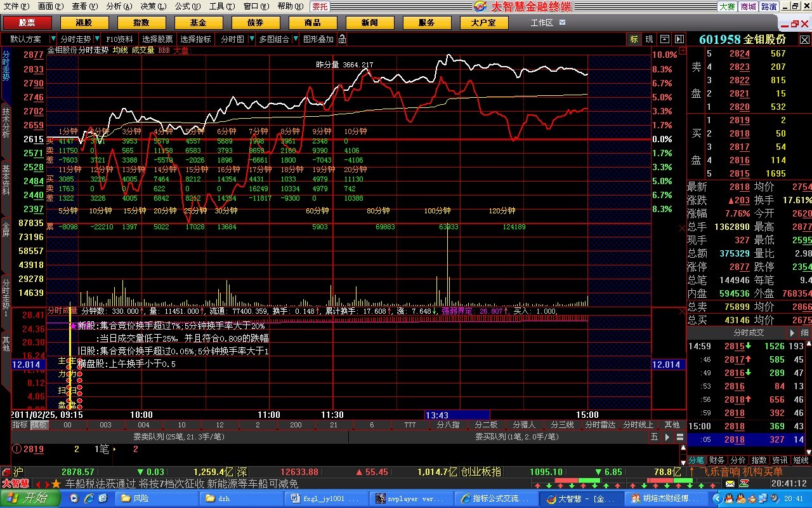Open the 分析 menu
The width and height of the screenshot is (812, 508).
point(119,6)
